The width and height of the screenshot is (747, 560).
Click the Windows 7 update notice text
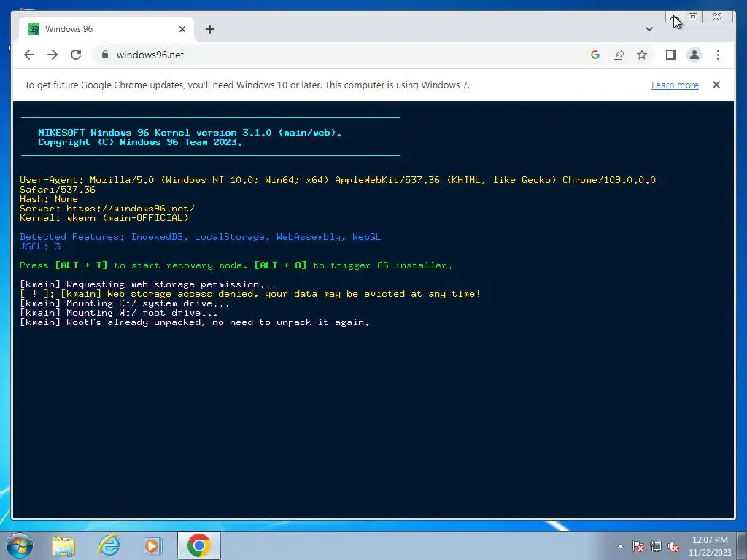point(247,85)
